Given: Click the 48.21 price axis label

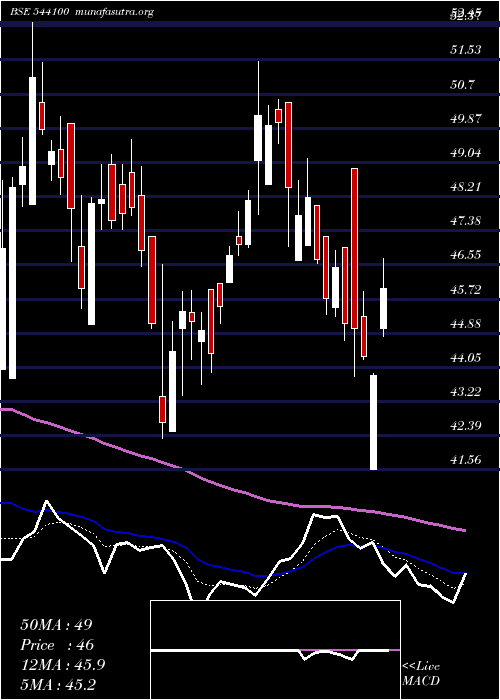Looking at the screenshot, I should coord(466,187).
